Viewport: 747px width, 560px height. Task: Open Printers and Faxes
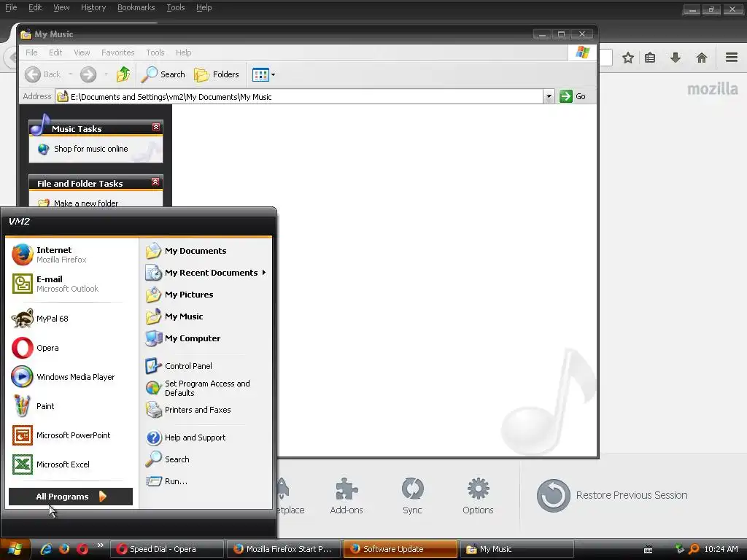(206, 410)
